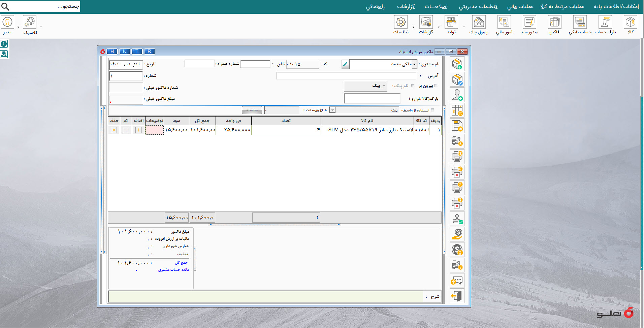Click the pencil edit icon beside customer name
Screen dimensions: 644x328
(x=345, y=64)
